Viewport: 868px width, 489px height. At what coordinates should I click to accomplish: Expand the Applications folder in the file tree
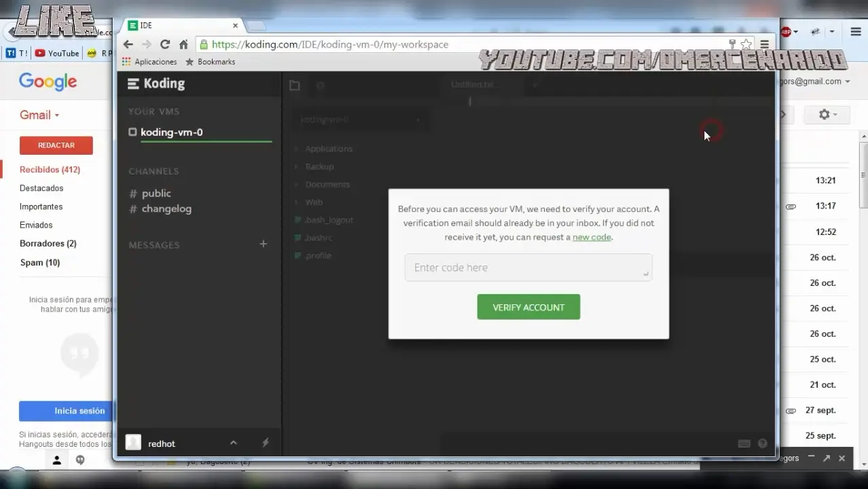[295, 149]
